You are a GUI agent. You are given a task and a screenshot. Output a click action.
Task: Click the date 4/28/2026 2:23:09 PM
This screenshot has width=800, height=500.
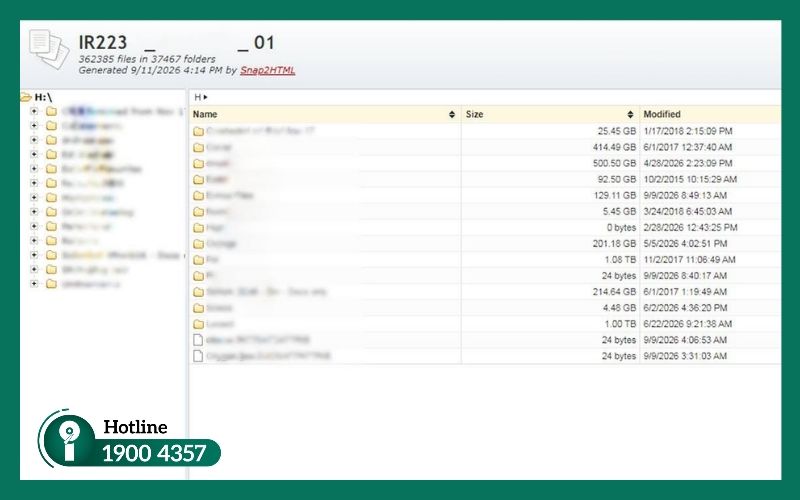[688, 163]
